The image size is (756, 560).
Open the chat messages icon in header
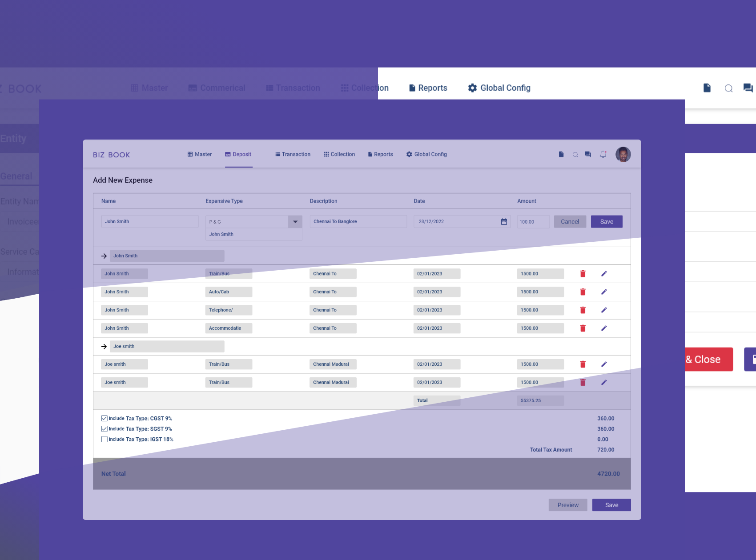pos(588,155)
